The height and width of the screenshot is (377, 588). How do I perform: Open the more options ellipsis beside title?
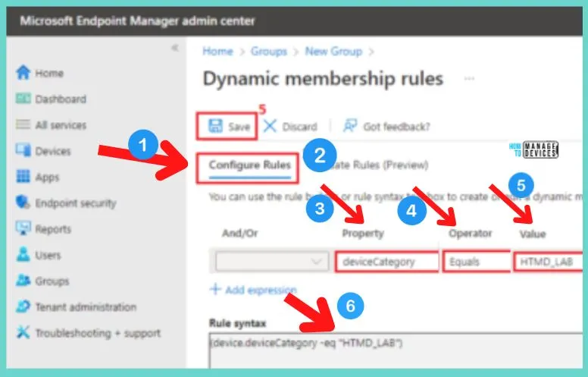[469, 79]
